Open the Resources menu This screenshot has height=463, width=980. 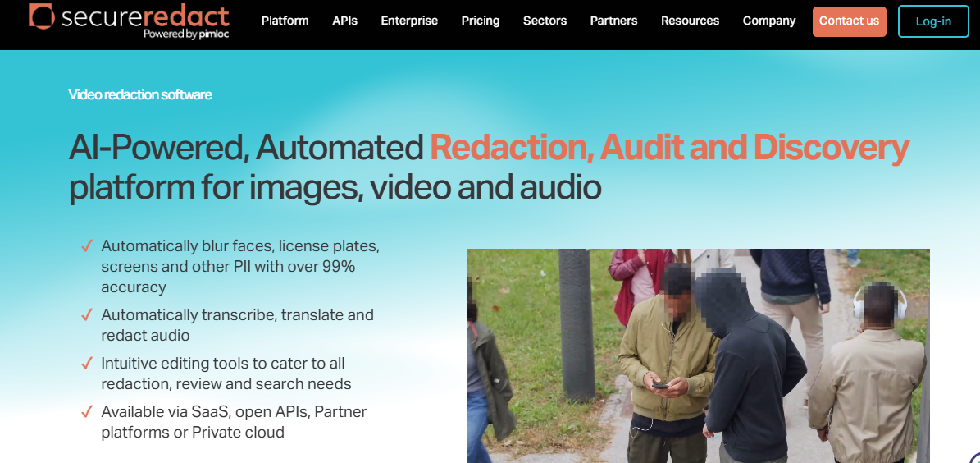[x=690, y=21]
